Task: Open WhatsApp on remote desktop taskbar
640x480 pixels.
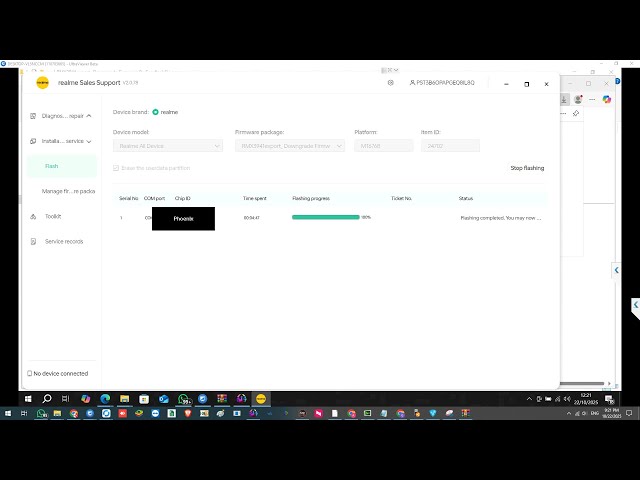Action: (x=183, y=399)
